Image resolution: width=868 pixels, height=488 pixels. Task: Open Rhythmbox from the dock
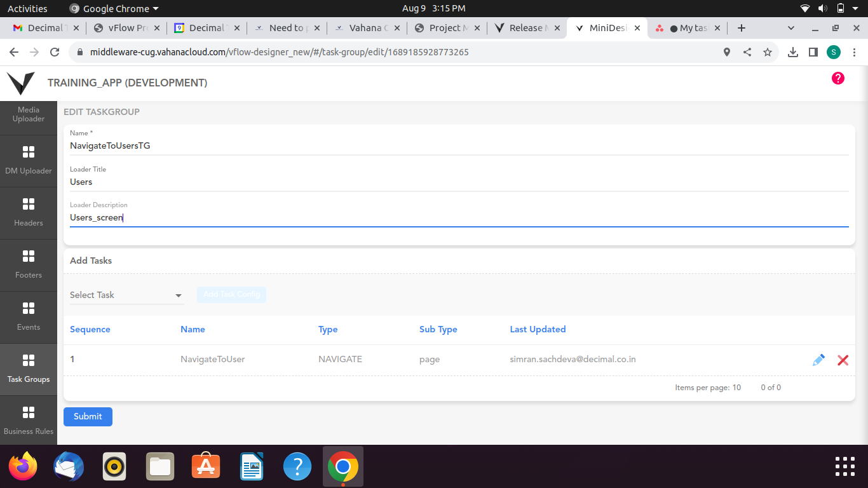(114, 467)
